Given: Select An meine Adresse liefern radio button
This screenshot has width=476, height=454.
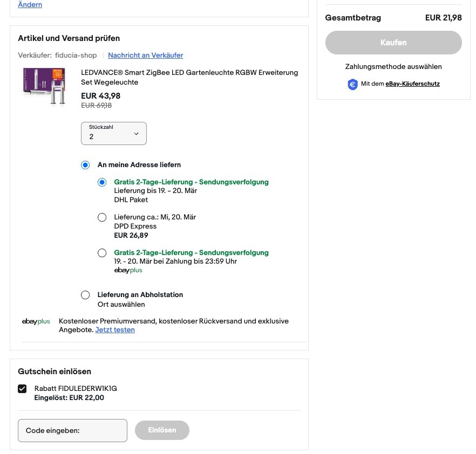Looking at the screenshot, I should click(85, 165).
